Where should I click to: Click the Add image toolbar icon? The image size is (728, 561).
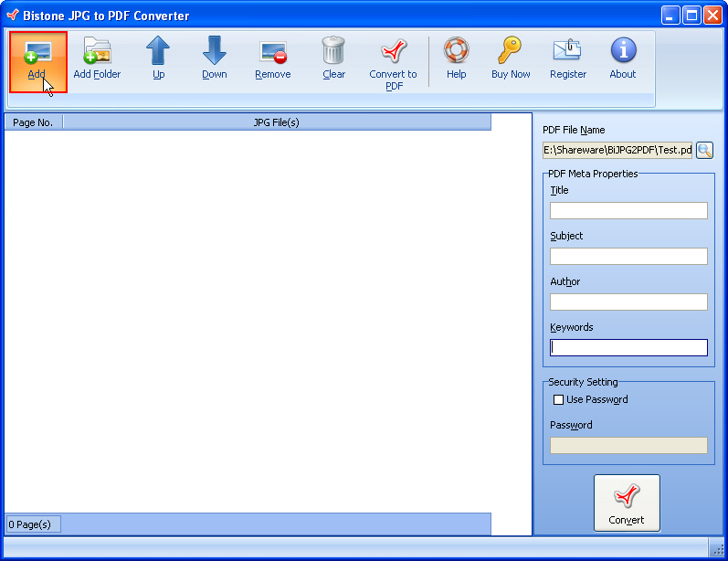point(38,62)
